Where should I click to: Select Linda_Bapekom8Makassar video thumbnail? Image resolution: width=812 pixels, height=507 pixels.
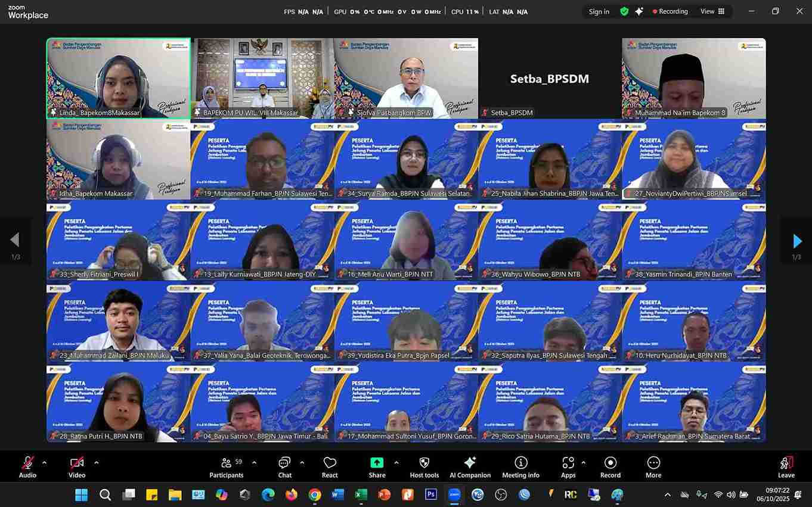click(x=119, y=78)
